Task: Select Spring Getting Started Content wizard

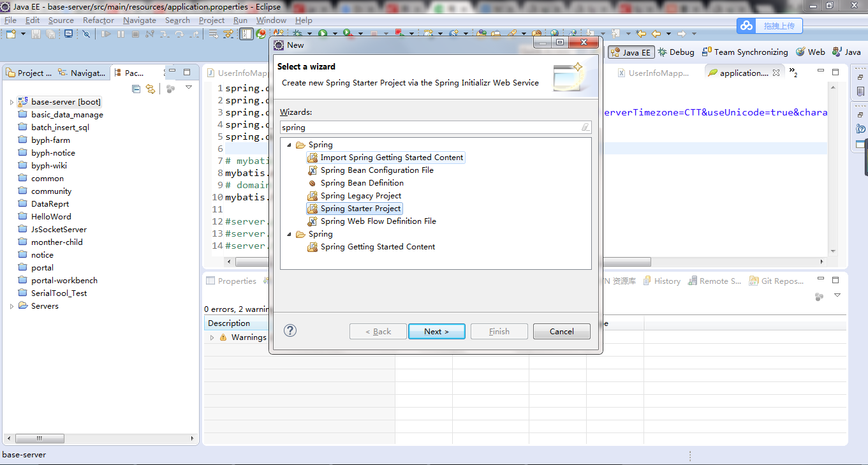Action: pos(371,247)
